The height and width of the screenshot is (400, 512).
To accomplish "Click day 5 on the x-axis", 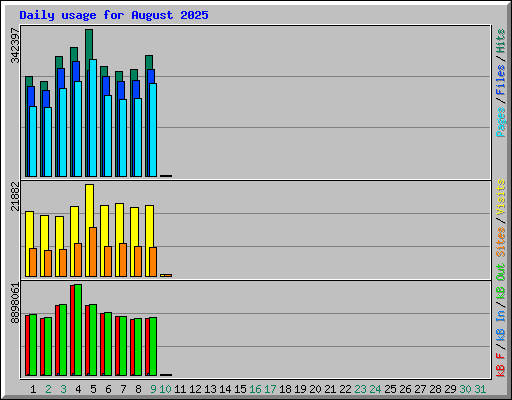I will [x=93, y=389].
